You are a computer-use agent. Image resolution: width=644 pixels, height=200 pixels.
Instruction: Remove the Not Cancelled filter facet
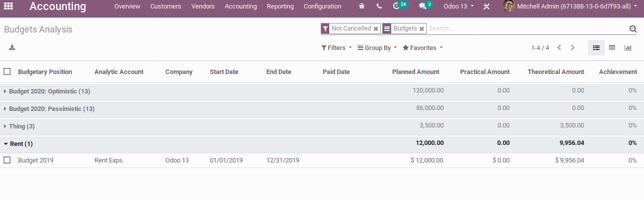click(x=376, y=29)
